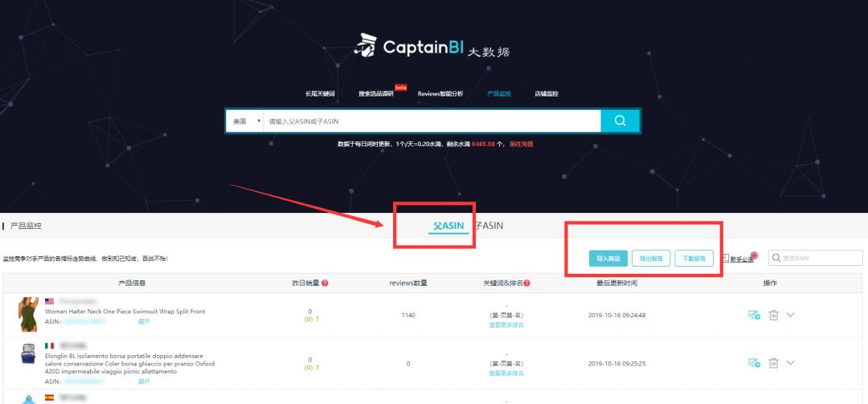868x404 pixels.
Task: Click the CaptainBI logo
Action: (x=432, y=46)
